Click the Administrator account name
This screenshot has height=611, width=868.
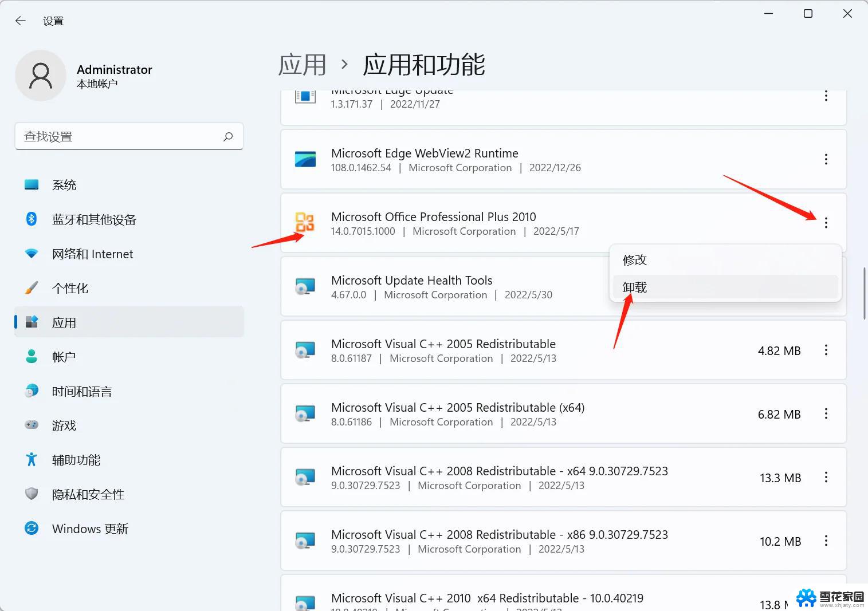pos(115,69)
